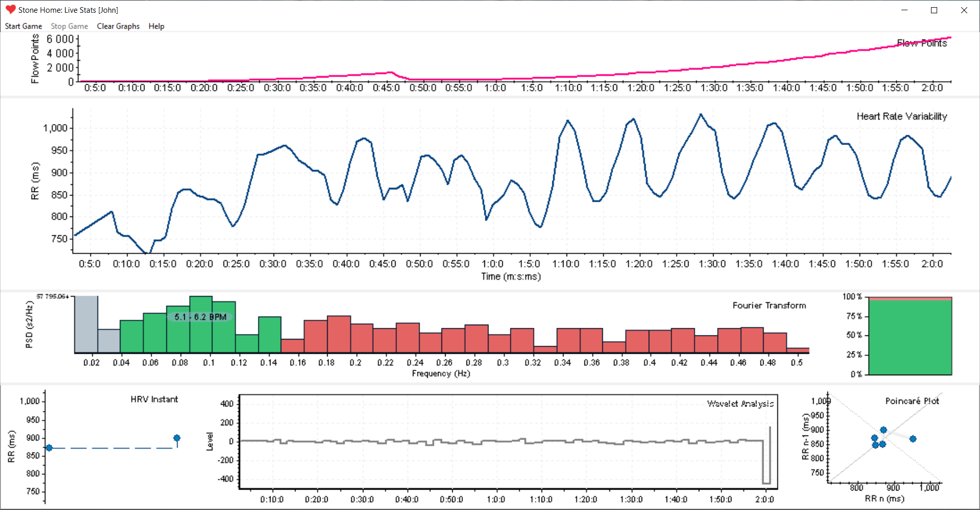Image resolution: width=980 pixels, height=510 pixels.
Task: Click the highest HRV peak near 1:30:0
Action: coord(701,115)
